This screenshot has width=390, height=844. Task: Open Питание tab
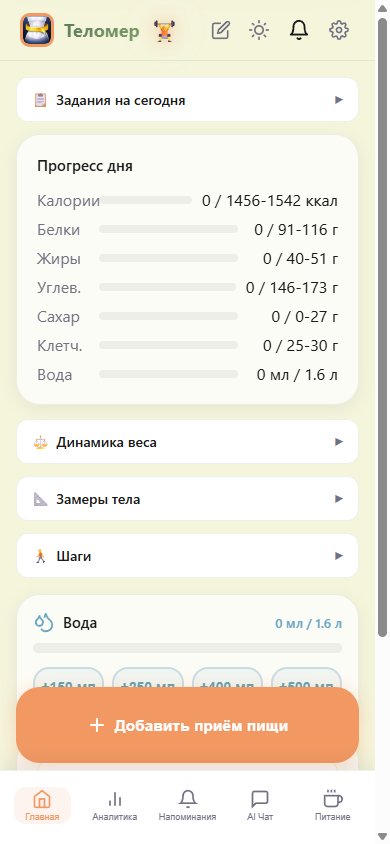pos(332,805)
